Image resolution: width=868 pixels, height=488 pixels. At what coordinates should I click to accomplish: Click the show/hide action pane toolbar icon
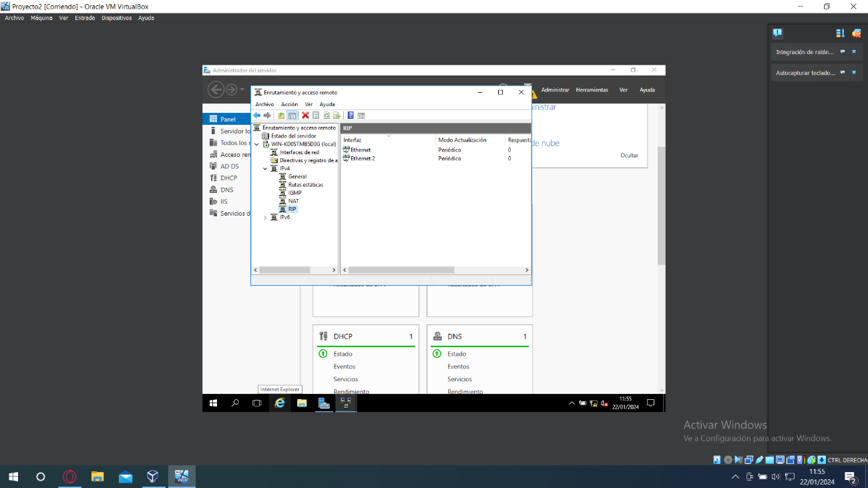point(361,115)
